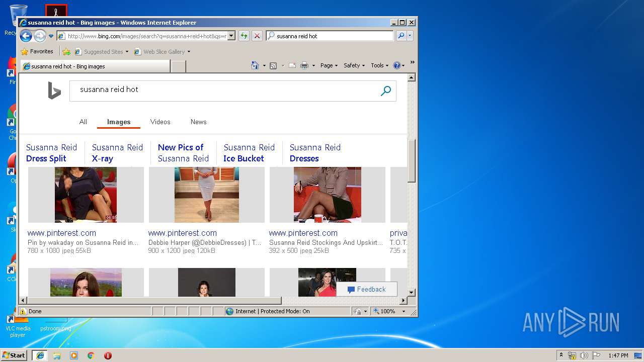Open Susanna Reid X-ray suggestion
Image resolution: width=644 pixels, height=362 pixels.
point(117,153)
